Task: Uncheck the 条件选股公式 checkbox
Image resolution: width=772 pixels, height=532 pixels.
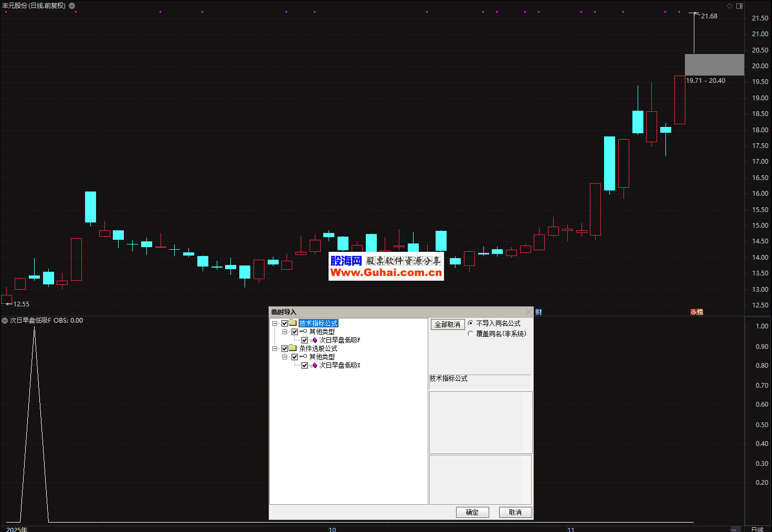Action: point(284,349)
